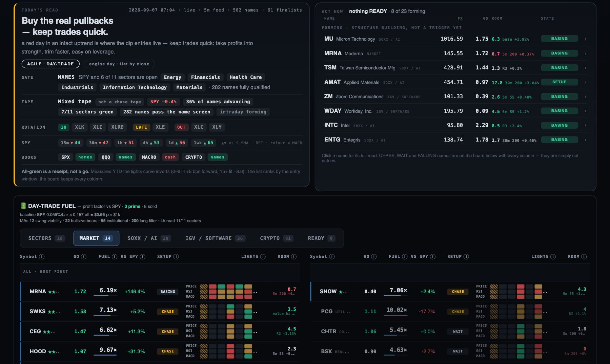Image resolution: width=610 pixels, height=364 pixels.
Task: Click info icon beside right FUEL header
Action: tap(405, 257)
